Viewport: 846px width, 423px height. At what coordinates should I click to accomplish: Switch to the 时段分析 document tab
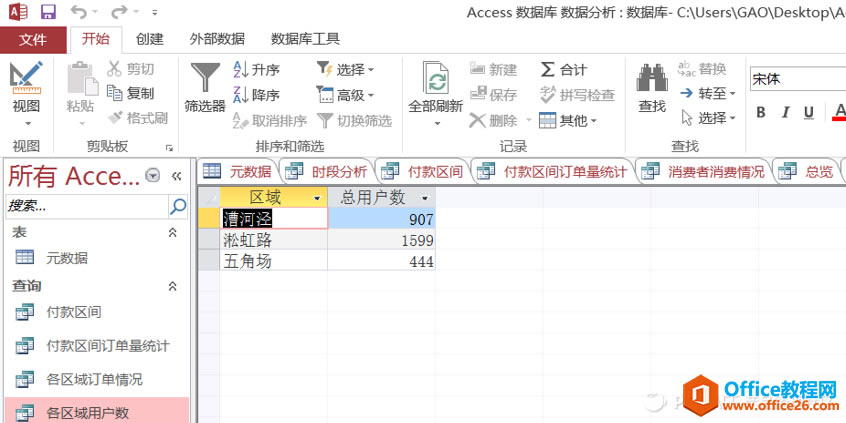[x=326, y=172]
